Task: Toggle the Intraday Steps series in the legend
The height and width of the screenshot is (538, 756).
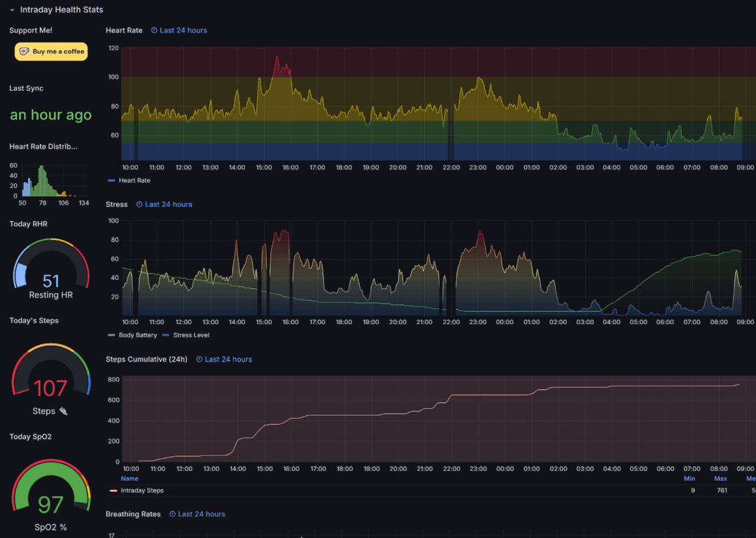Action: click(x=143, y=490)
